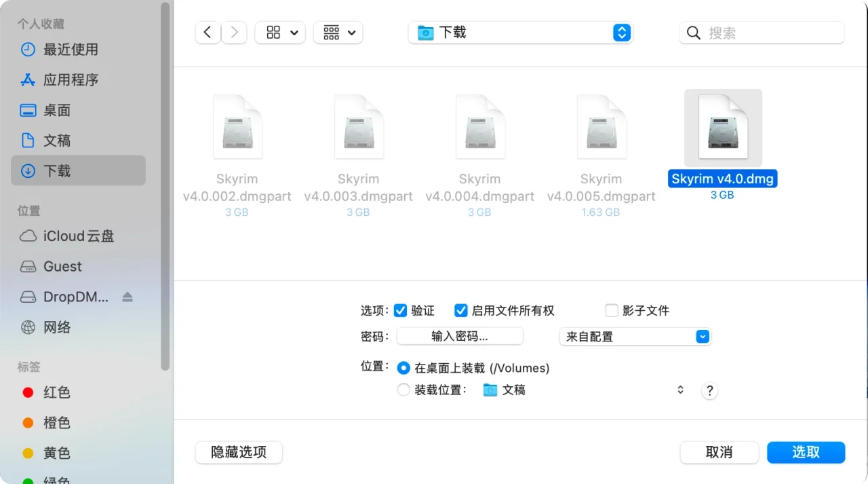
Task: Select 应用程序 in the sidebar
Action: (x=78, y=80)
